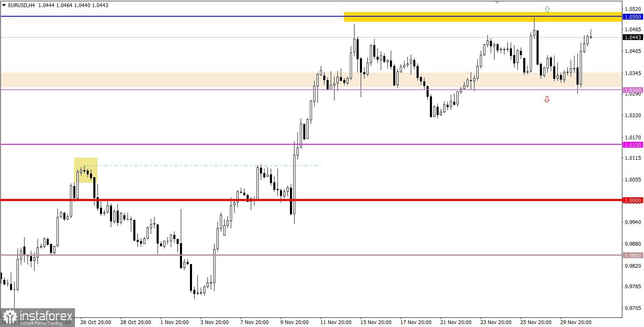The width and height of the screenshot is (644, 327).
Task: Click the brown 0.9850 price tag
Action: (x=633, y=255)
